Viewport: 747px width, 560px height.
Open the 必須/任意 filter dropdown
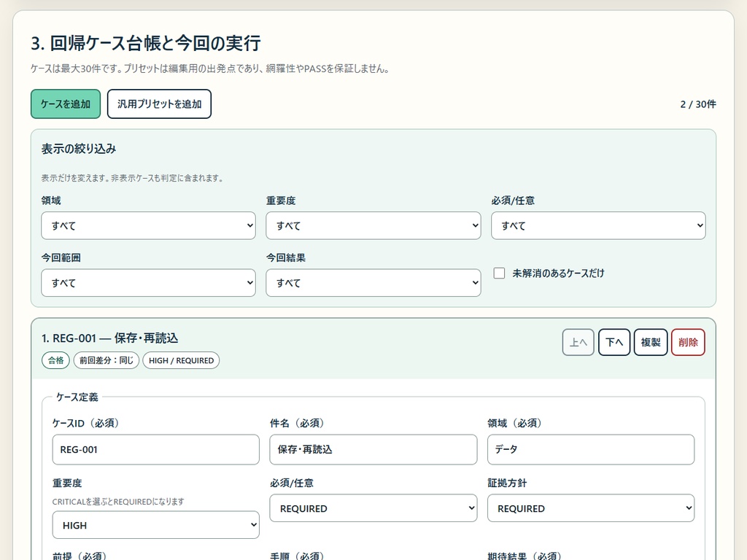(x=598, y=226)
